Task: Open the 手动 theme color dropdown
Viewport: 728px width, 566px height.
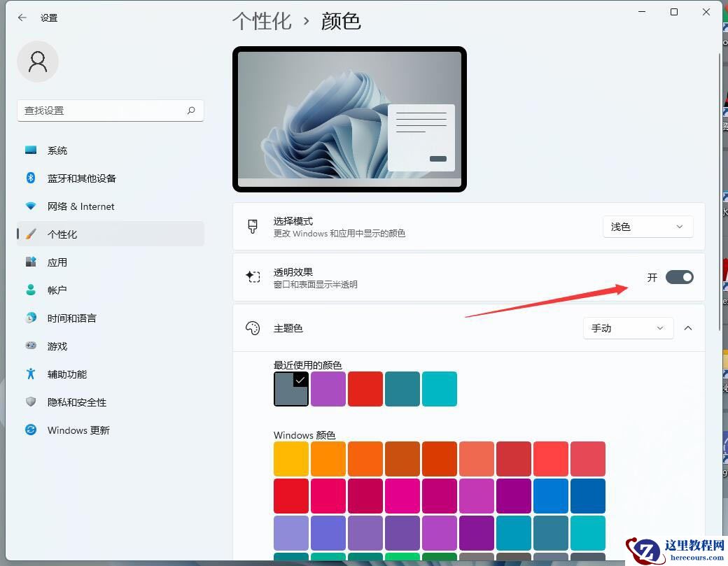Action: tap(627, 327)
